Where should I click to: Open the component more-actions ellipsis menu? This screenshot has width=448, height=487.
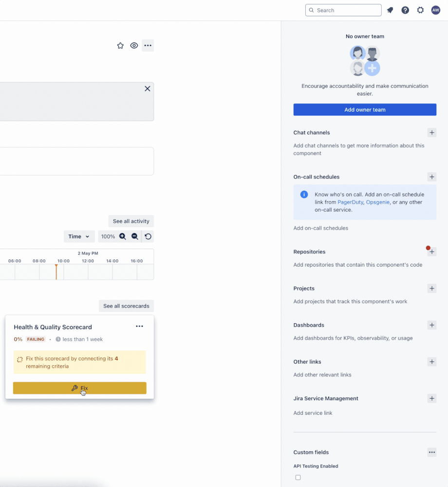click(x=148, y=46)
